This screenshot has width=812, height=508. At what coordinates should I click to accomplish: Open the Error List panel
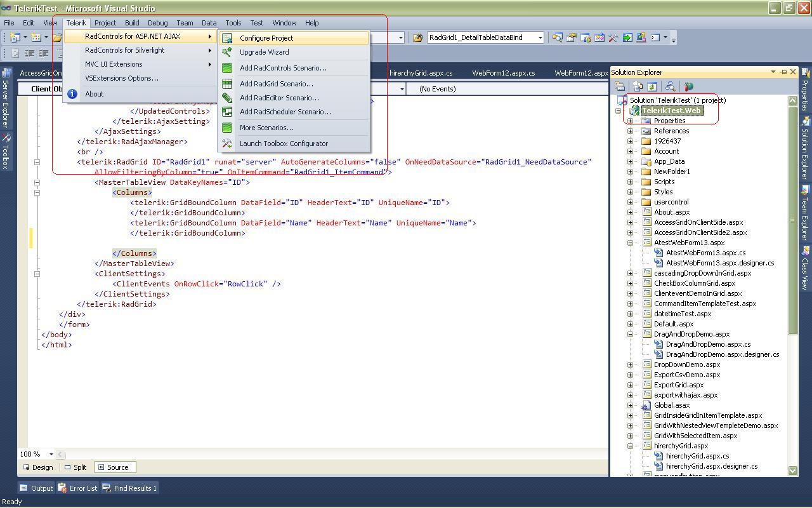78,488
